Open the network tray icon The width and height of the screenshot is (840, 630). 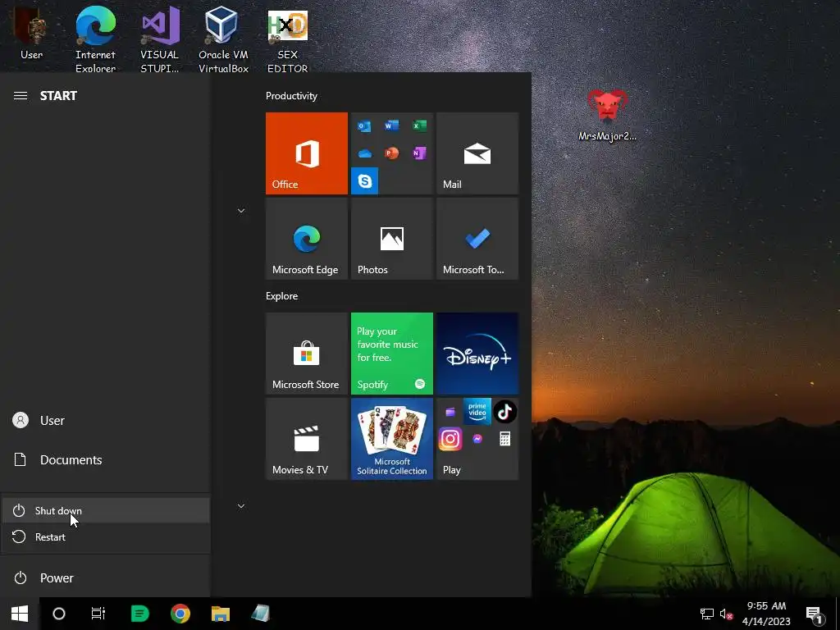tap(707, 614)
